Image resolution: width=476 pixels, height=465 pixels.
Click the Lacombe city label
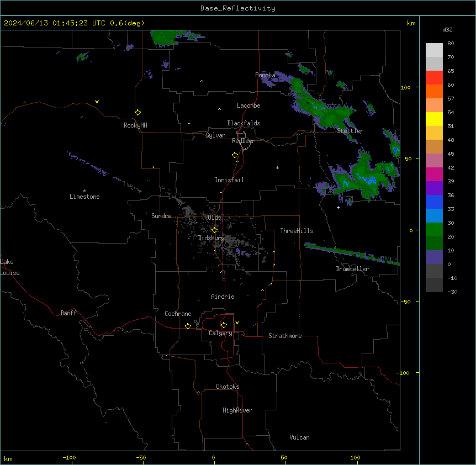coord(248,105)
